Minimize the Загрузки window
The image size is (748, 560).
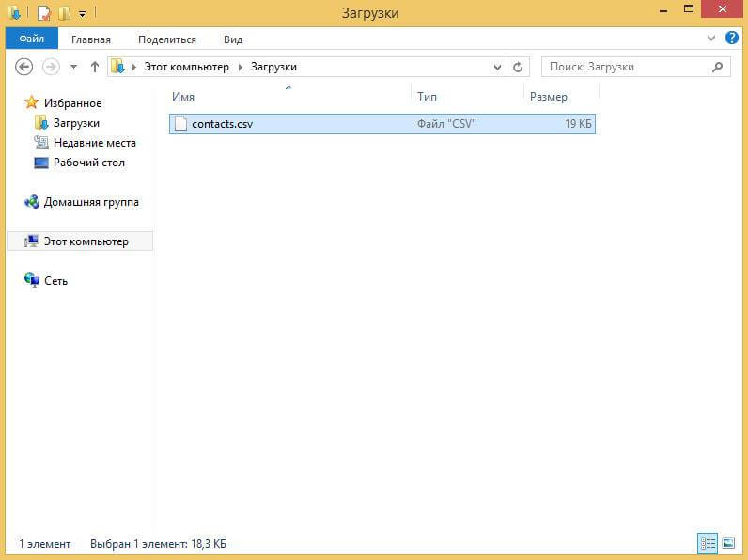[663, 10]
